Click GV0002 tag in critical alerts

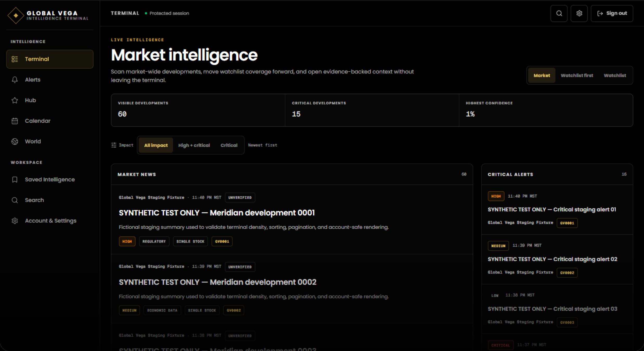click(567, 273)
